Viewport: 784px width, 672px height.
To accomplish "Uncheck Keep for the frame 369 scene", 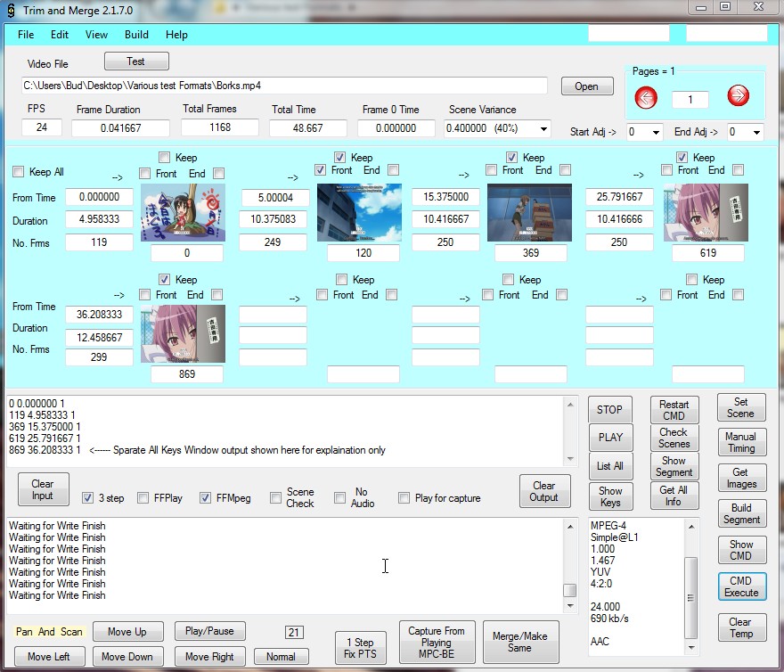I will pos(511,158).
